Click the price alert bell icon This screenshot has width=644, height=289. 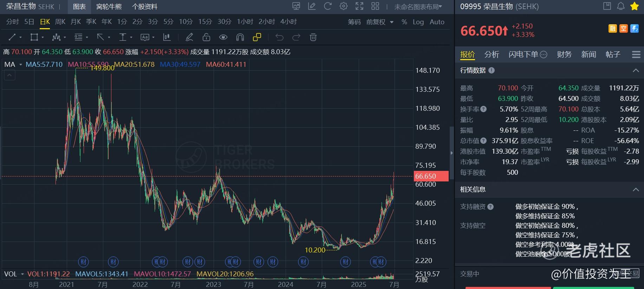[x=621, y=6]
